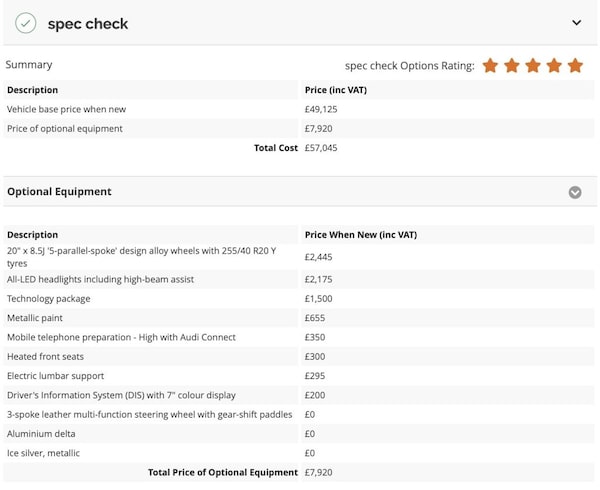The image size is (600, 490).
Task: Click the Heated front seats entry
Action: [x=45, y=357]
